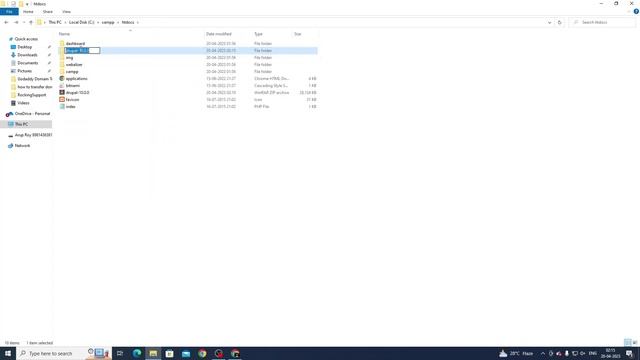Sort by the Size column header
640x360 pixels.
tap(298, 34)
